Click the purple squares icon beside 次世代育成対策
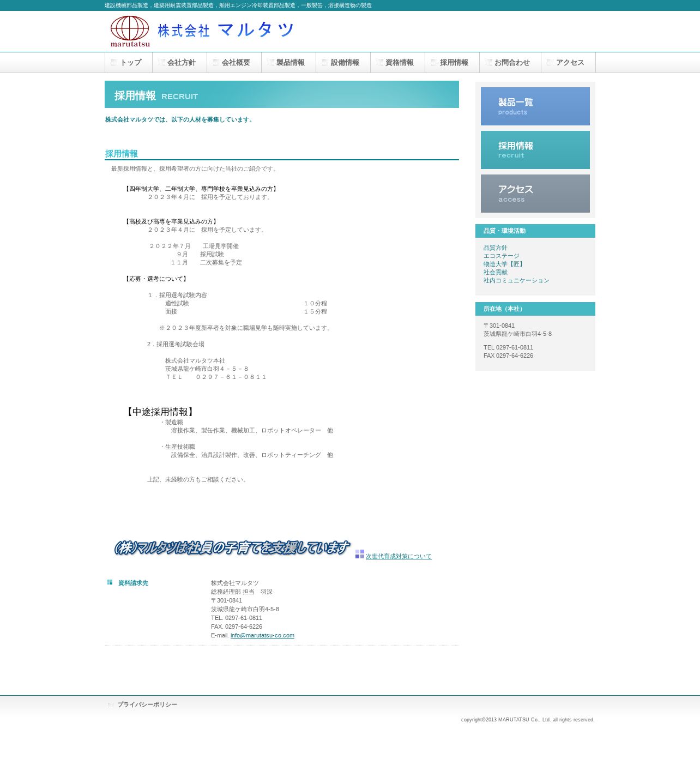This screenshot has width=700, height=765. coord(360,554)
